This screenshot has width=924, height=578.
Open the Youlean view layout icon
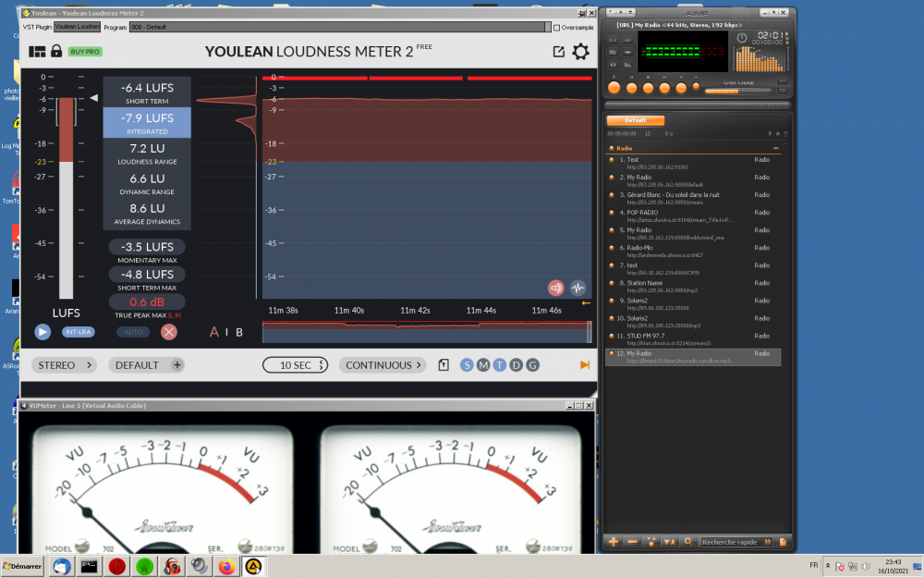[37, 52]
